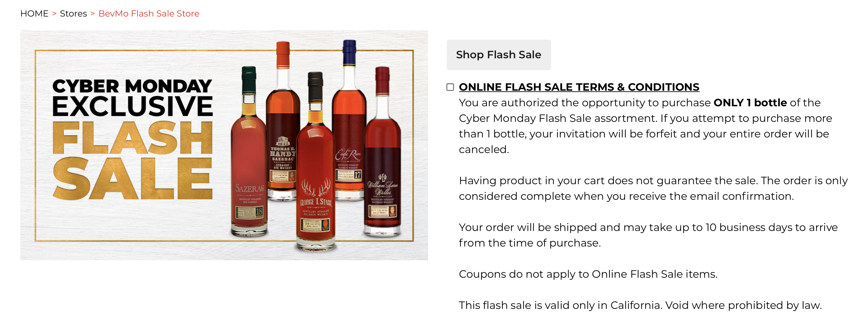Viewport: 868px width, 331px height.
Task: Click the bold "ONLY 1 bottle" text
Action: (x=750, y=103)
